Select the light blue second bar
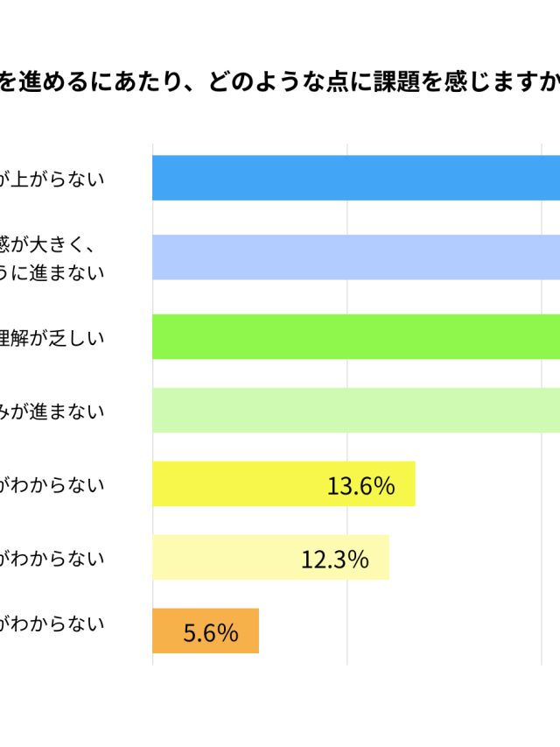Screen dimensions: 560x747 pos(356,257)
